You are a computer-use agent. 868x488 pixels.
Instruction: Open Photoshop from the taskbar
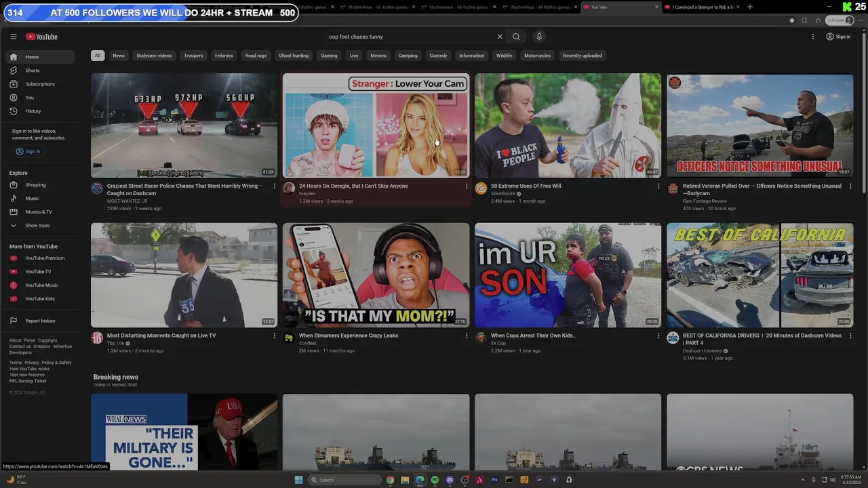click(x=494, y=480)
